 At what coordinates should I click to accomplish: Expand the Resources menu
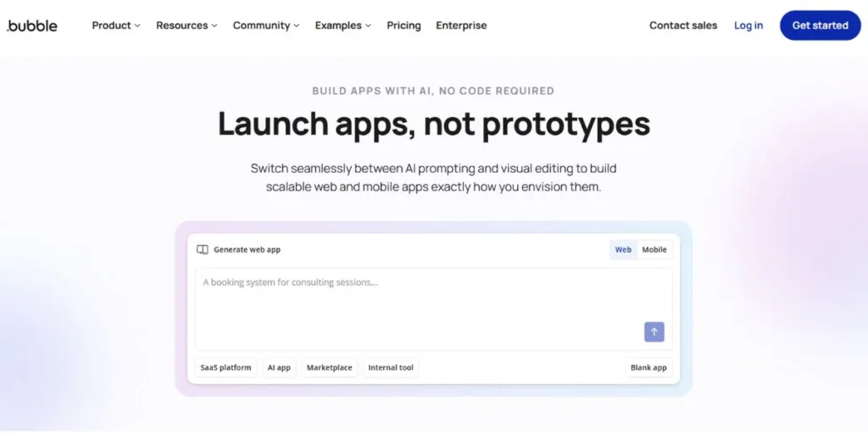point(186,25)
